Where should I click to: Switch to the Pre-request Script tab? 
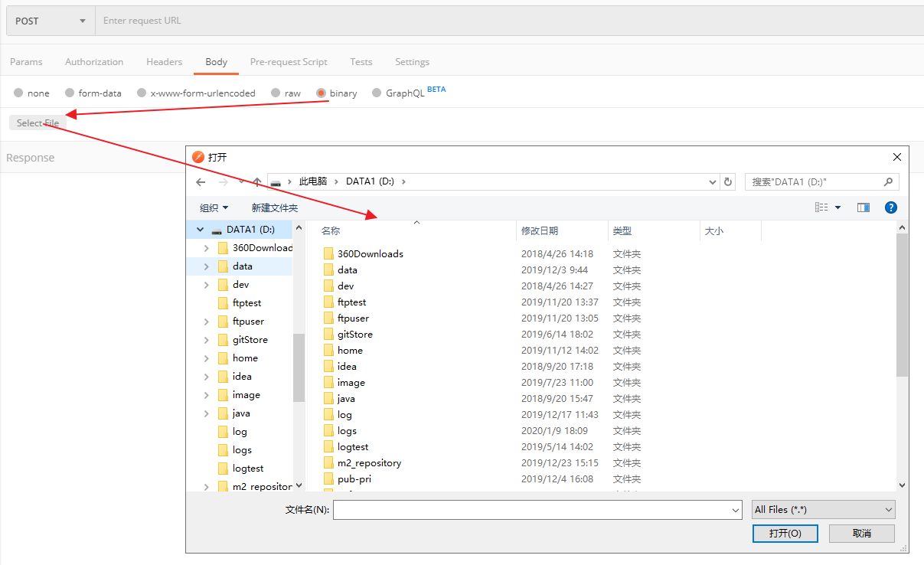[x=289, y=61]
